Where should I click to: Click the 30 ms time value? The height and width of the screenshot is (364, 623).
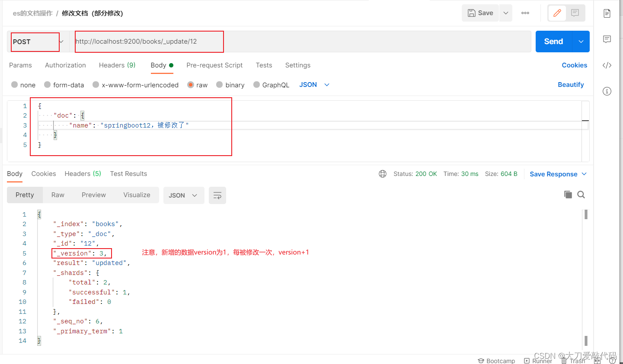pyautogui.click(x=470, y=174)
